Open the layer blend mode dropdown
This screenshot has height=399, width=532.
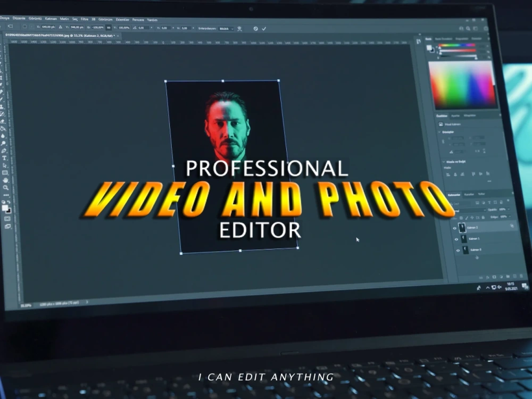click(469, 211)
